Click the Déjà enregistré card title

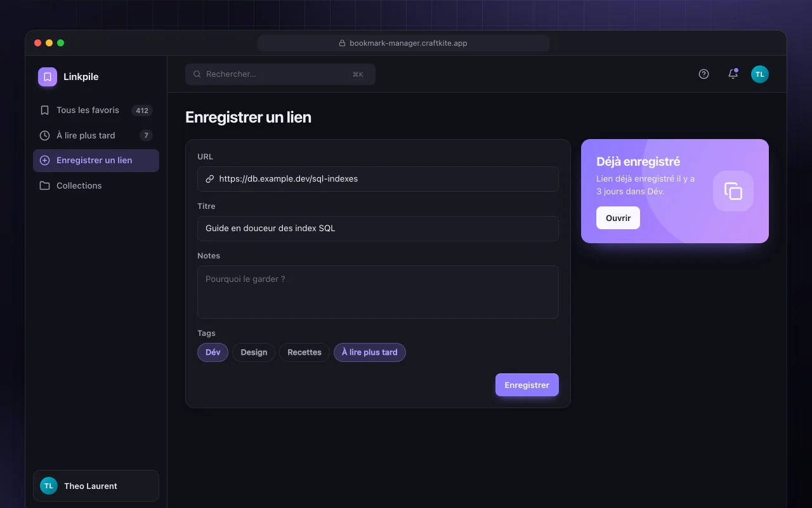[638, 162]
